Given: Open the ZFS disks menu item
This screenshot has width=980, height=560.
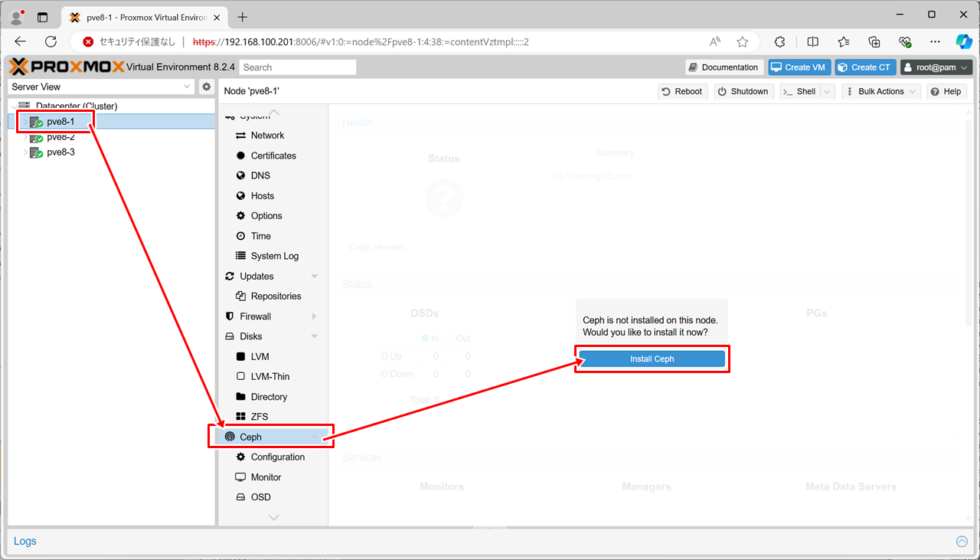Looking at the screenshot, I should point(260,417).
